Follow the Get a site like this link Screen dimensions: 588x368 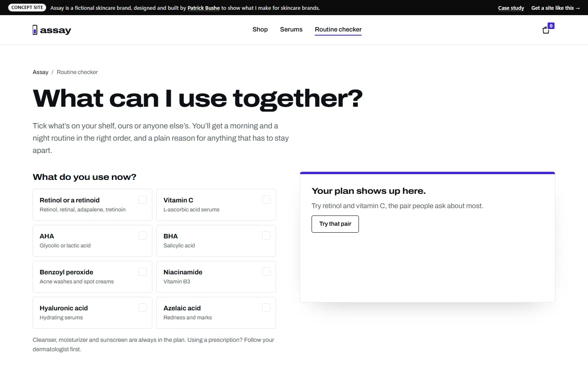pyautogui.click(x=555, y=8)
